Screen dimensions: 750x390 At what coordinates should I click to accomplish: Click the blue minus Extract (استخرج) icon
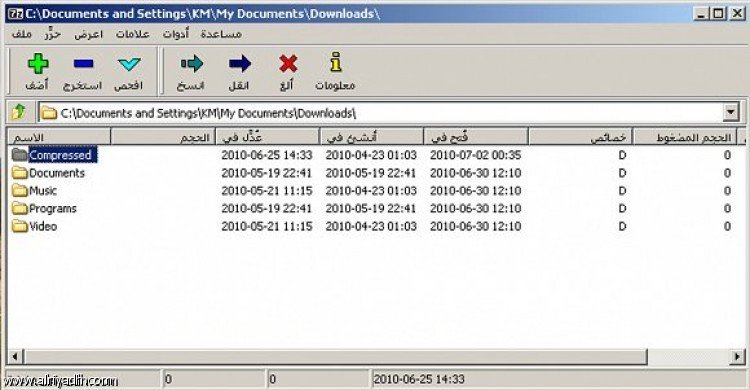click(x=83, y=64)
